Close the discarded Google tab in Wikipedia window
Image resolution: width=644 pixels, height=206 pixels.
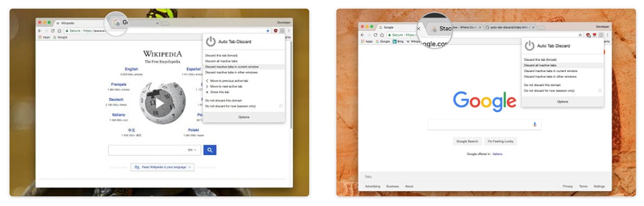tap(157, 23)
